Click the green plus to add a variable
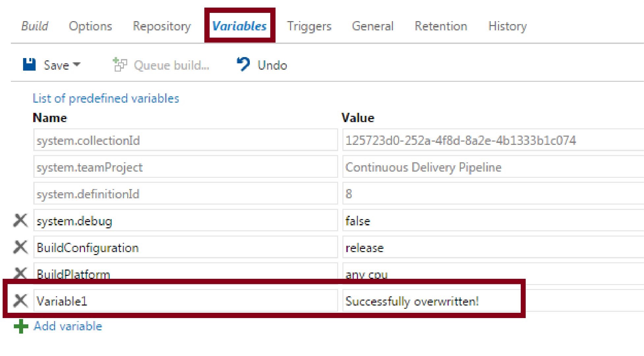 [x=20, y=326]
